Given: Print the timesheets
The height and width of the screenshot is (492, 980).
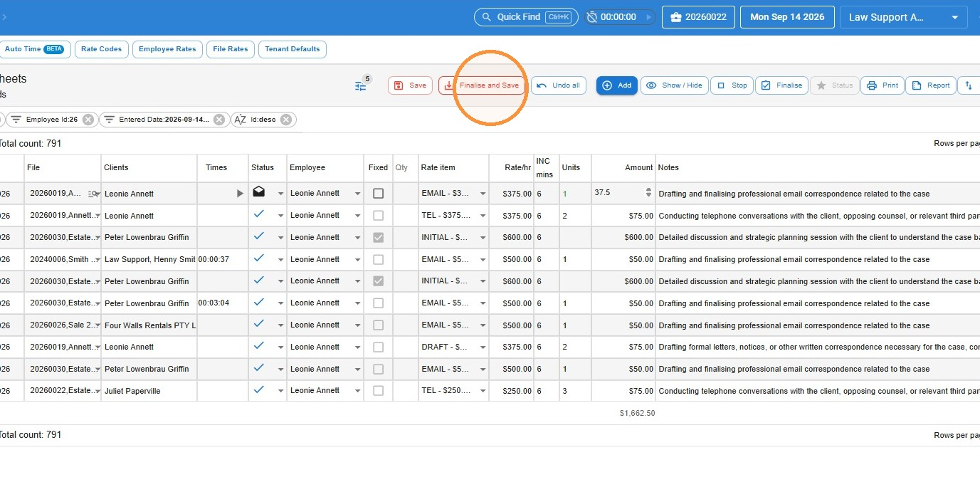Looking at the screenshot, I should (x=882, y=85).
